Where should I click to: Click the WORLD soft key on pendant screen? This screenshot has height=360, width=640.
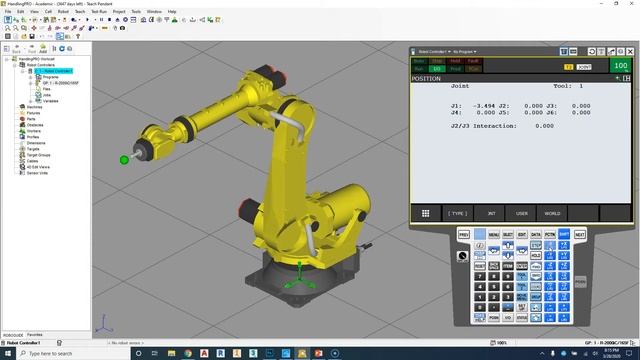point(552,213)
